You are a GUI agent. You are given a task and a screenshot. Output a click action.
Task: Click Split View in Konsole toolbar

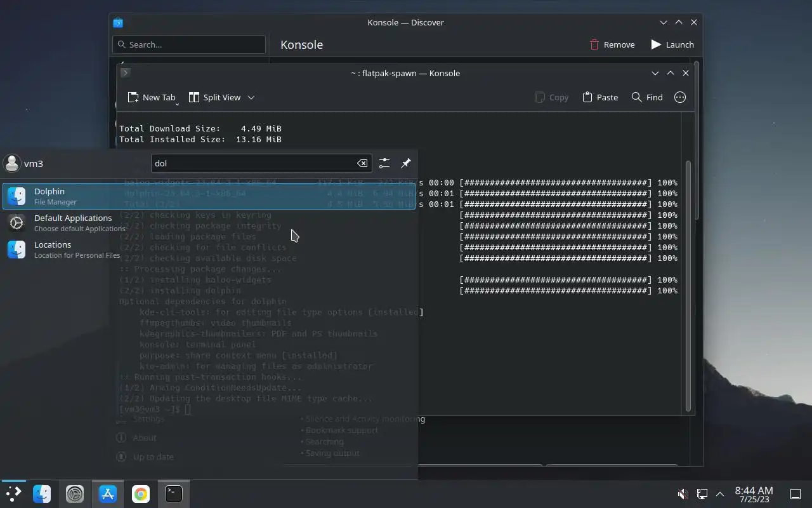coord(214,97)
